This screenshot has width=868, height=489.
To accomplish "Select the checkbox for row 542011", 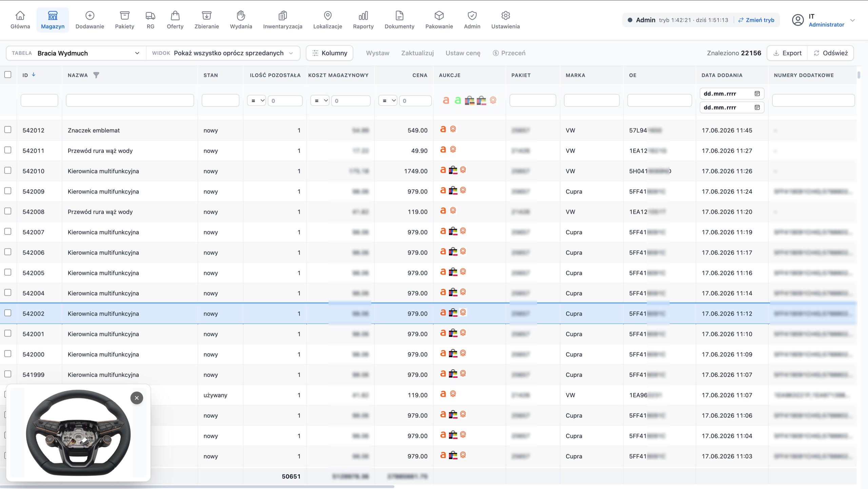I will (8, 150).
